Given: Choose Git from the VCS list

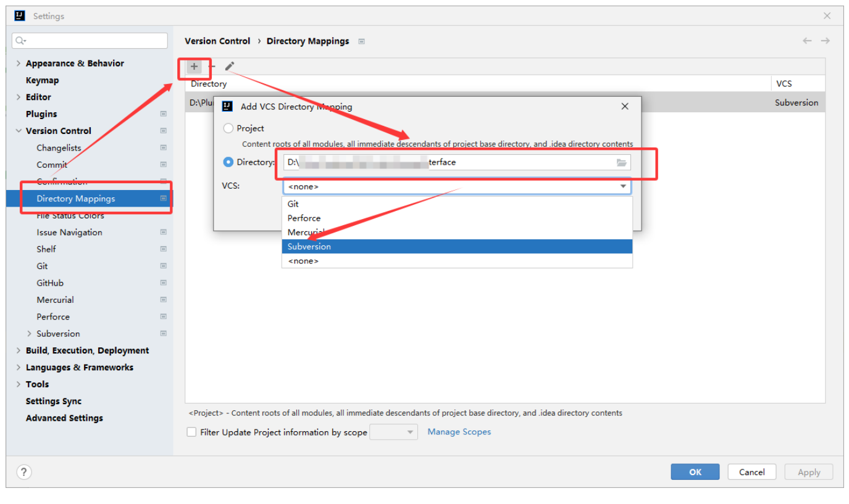Looking at the screenshot, I should (x=457, y=204).
